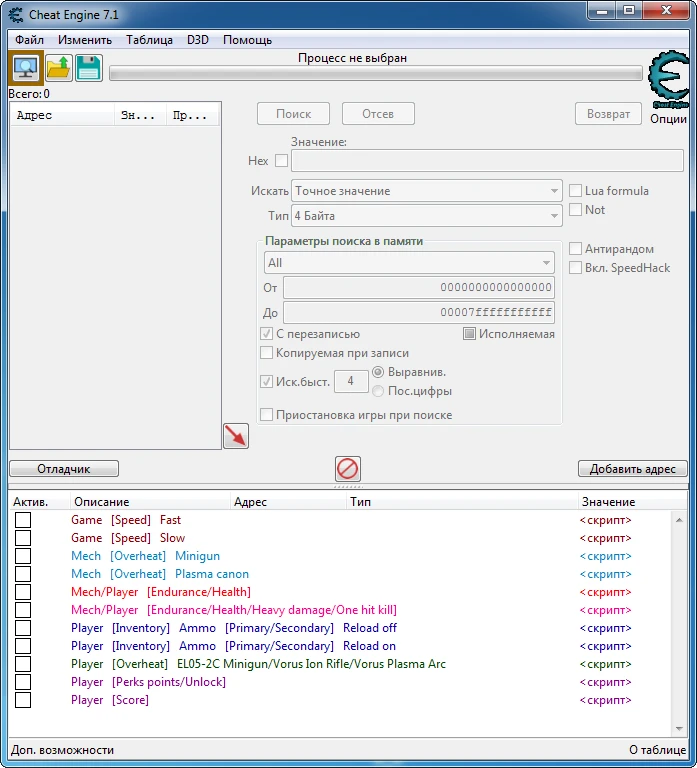This screenshot has width=697, height=768.
Task: Activate the Player [Score] checkbox
Action: point(23,700)
